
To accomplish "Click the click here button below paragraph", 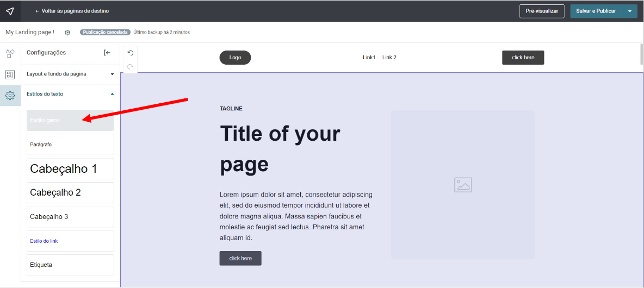I will point(240,258).
